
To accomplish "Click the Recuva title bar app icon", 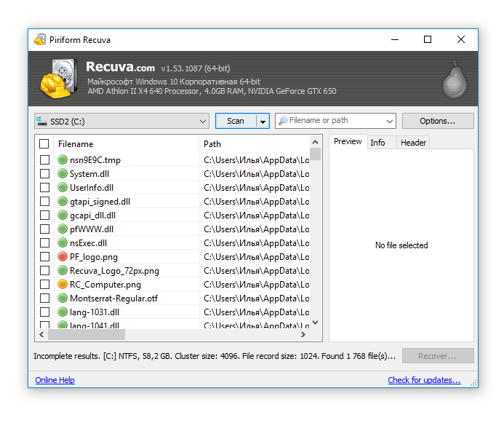I will pos(40,39).
